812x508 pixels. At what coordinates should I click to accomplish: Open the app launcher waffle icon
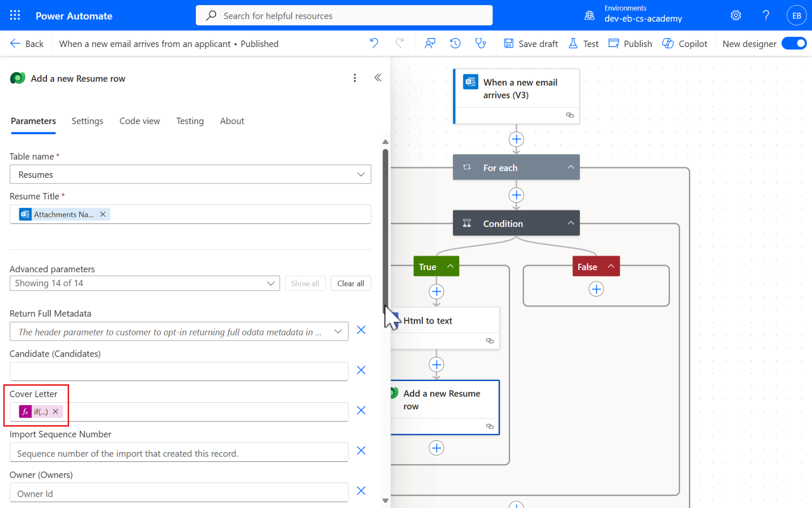[x=15, y=16]
